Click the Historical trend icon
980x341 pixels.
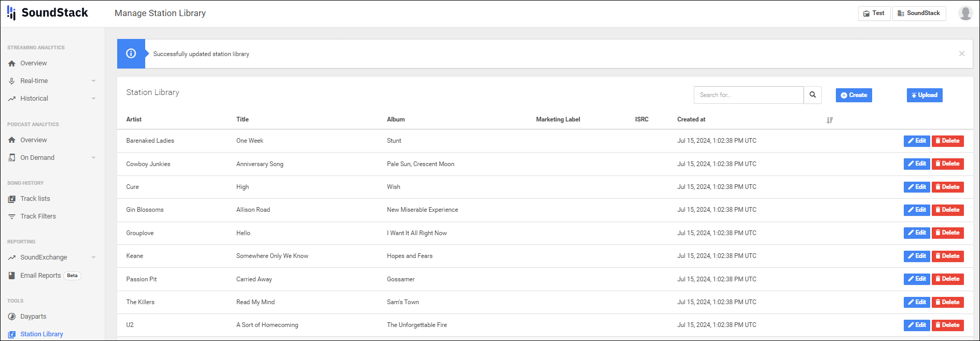tap(11, 99)
